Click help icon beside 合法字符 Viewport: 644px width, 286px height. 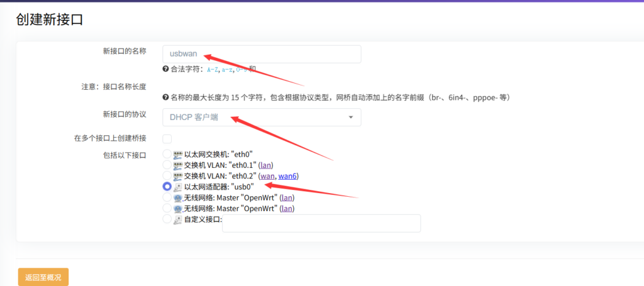[165, 69]
